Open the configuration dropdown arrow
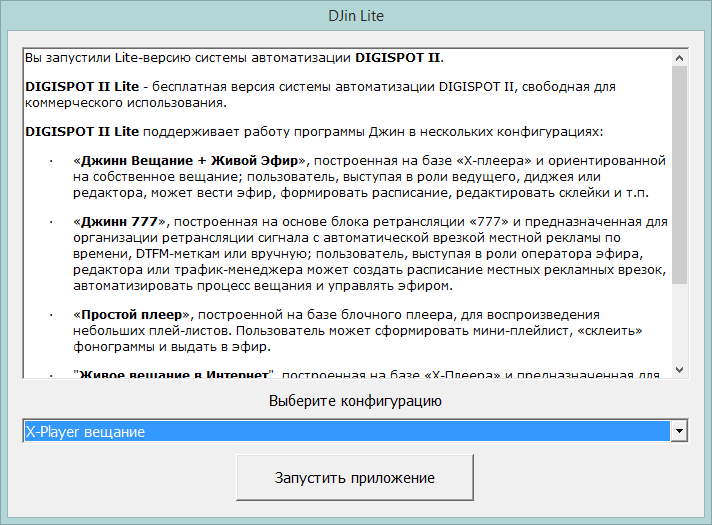 [679, 431]
